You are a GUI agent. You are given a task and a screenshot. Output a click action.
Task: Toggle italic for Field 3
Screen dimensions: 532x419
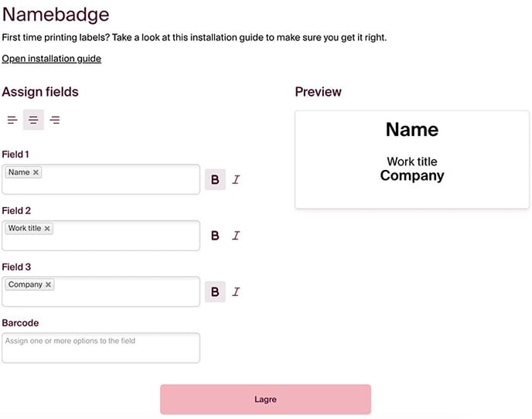tap(236, 291)
